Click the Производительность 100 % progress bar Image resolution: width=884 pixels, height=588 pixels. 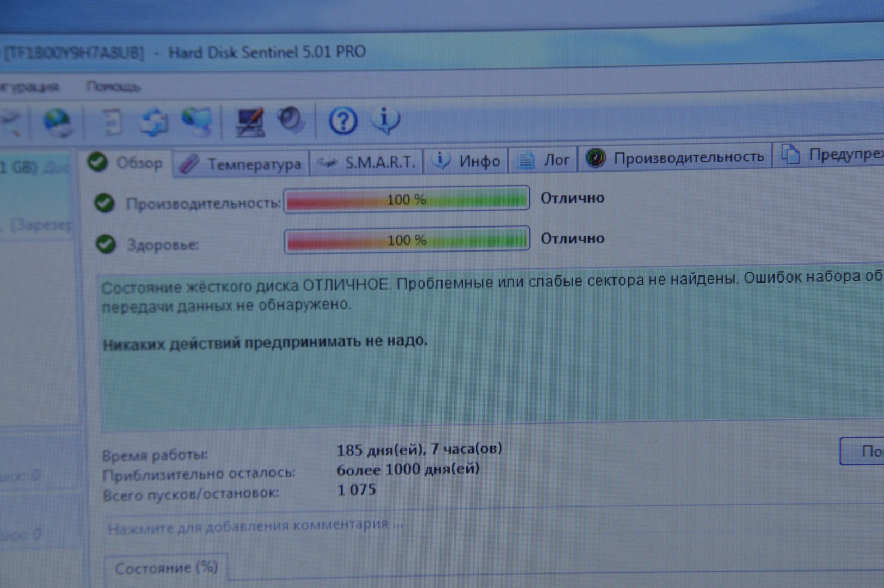tap(406, 199)
